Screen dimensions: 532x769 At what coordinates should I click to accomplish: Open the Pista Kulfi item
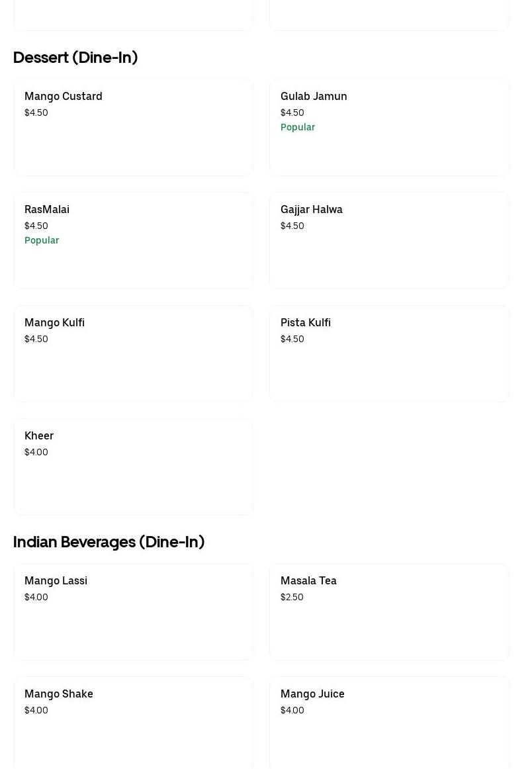389,353
